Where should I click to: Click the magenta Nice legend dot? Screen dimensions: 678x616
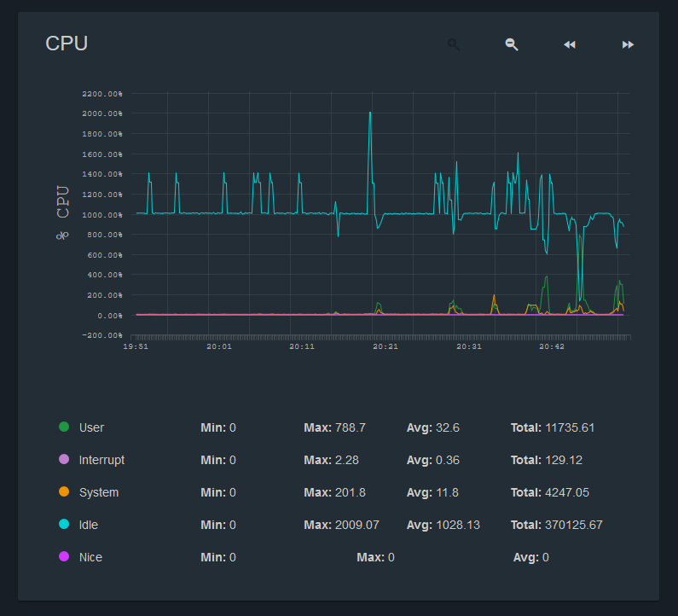click(64, 557)
